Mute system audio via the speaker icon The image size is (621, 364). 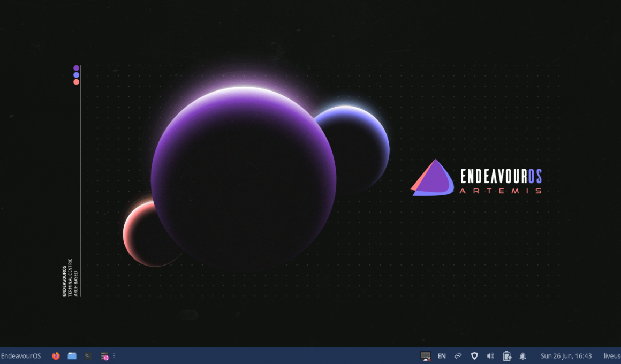490,355
